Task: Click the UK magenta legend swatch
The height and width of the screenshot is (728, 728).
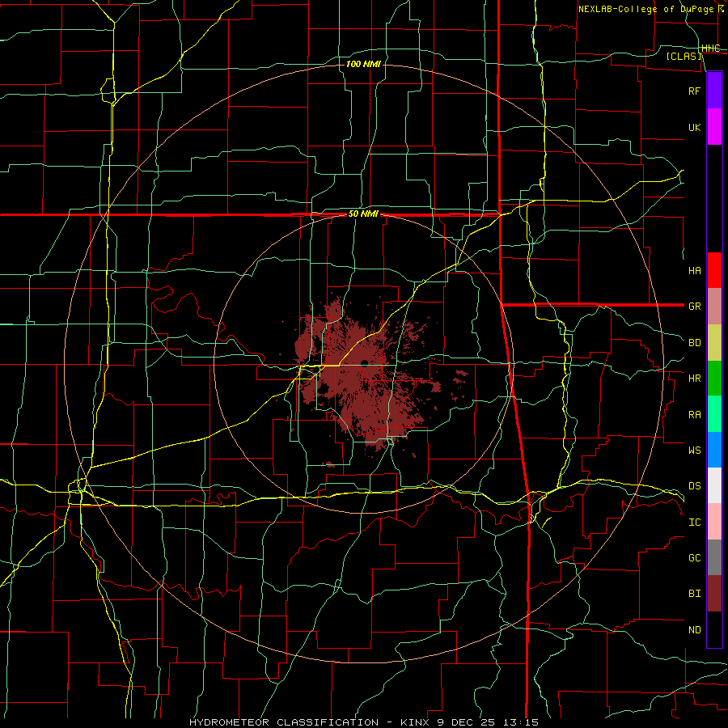Action: point(714,127)
